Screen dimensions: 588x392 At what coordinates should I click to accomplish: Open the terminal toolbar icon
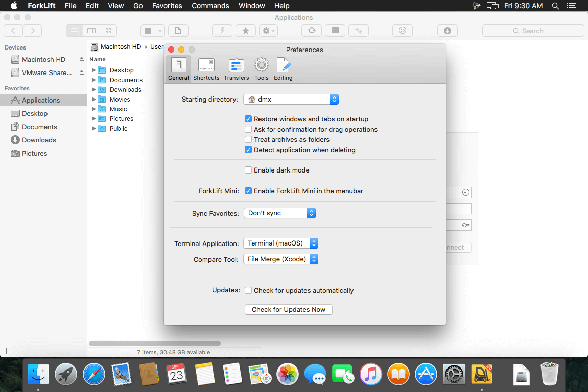point(335,31)
